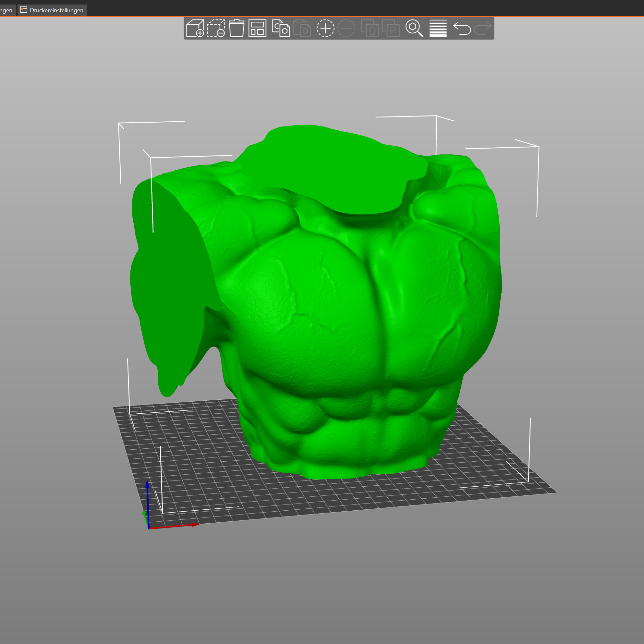Click the greyed-out Paste clipboard icon
This screenshot has width=644, height=644.
point(302,28)
